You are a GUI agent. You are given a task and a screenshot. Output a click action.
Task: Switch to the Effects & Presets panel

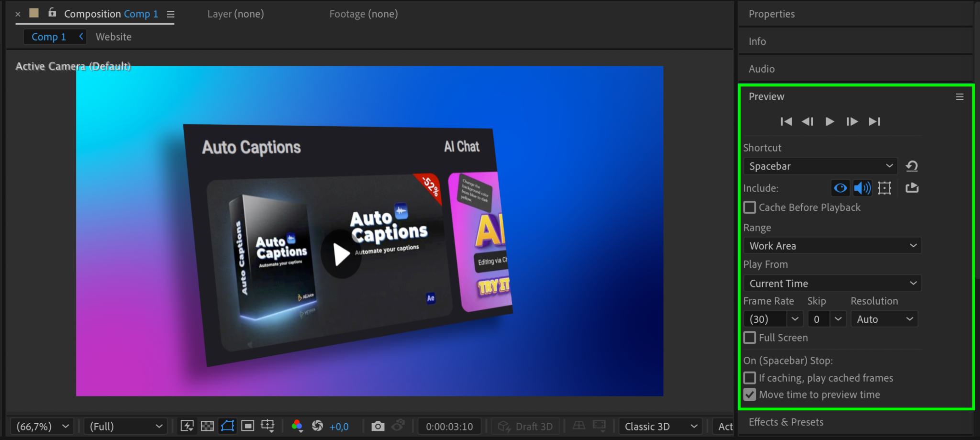point(786,422)
